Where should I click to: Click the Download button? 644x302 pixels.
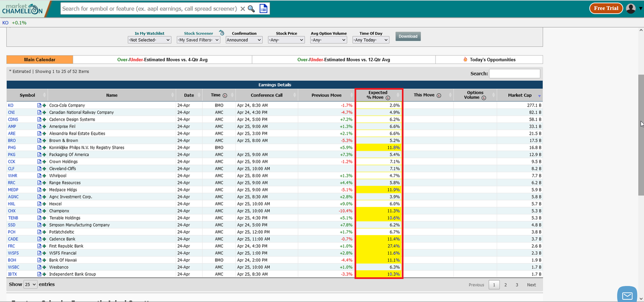[x=408, y=36]
